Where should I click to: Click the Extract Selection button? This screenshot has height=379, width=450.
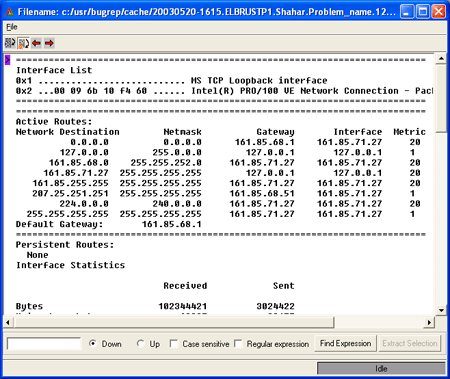point(409,343)
